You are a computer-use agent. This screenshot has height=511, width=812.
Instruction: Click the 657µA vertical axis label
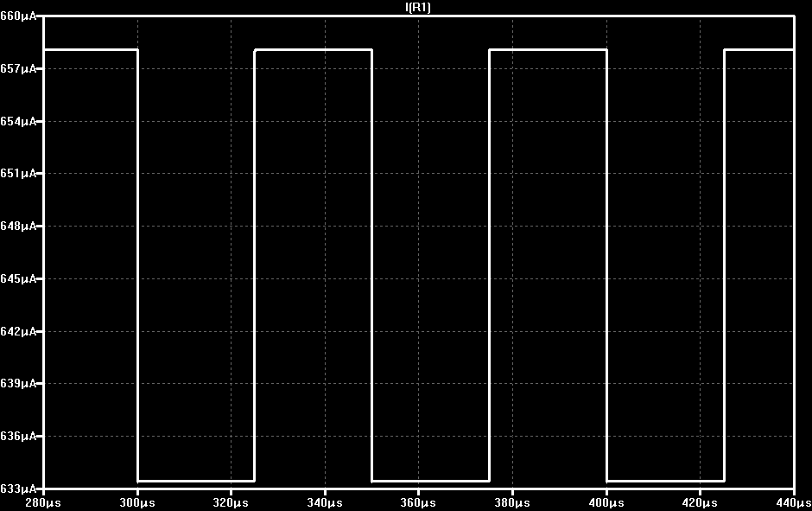(18, 69)
